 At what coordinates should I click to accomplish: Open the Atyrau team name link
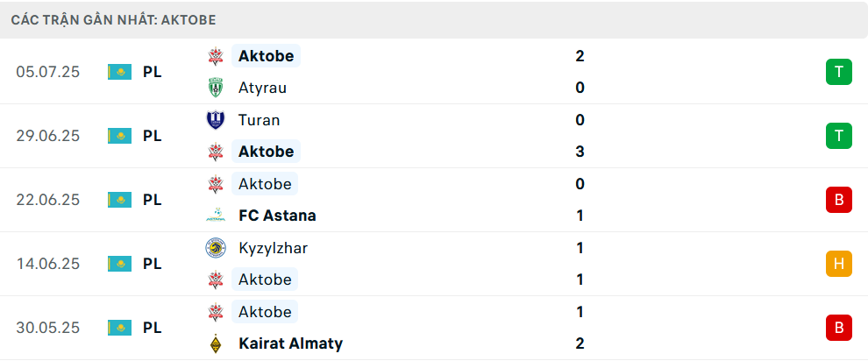click(262, 88)
